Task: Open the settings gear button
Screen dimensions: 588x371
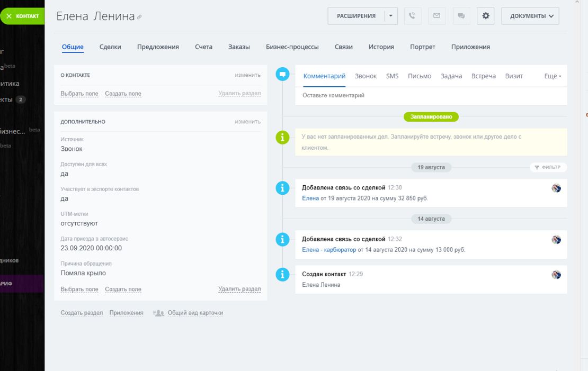Action: [485, 16]
